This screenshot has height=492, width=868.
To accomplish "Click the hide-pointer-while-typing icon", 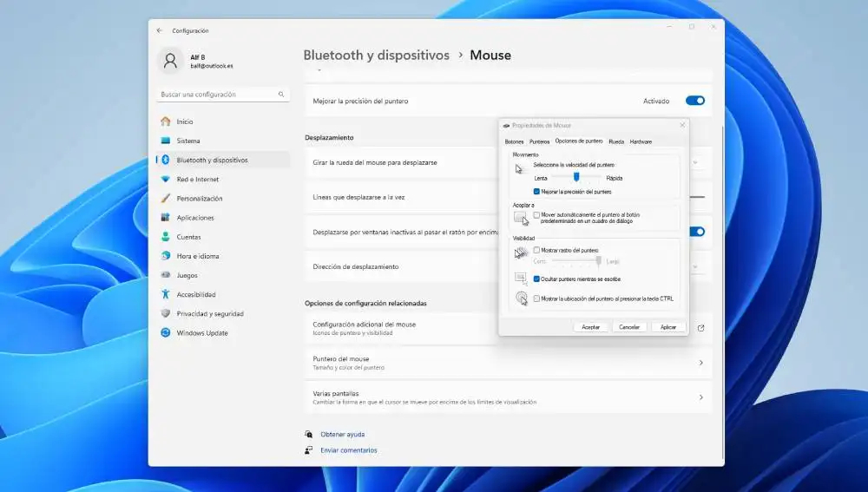I will 521,279.
